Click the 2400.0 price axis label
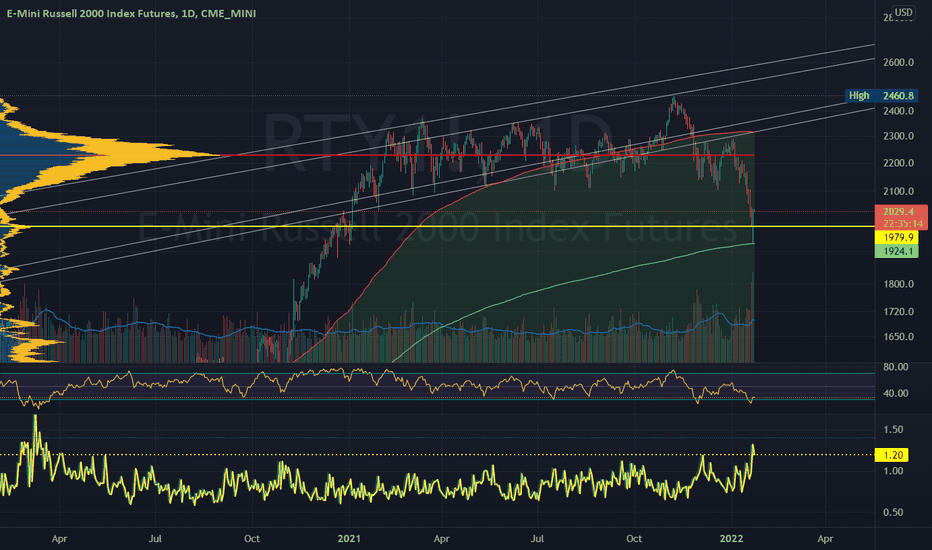 898,111
